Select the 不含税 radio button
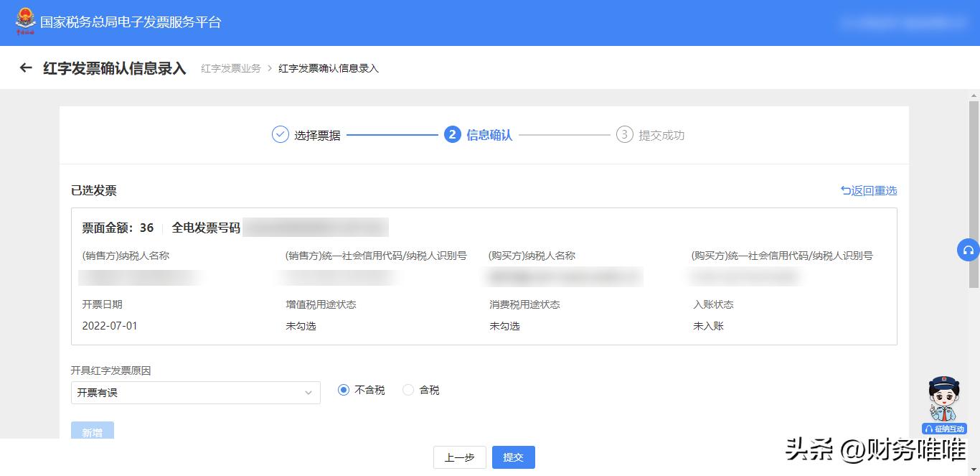 342,390
